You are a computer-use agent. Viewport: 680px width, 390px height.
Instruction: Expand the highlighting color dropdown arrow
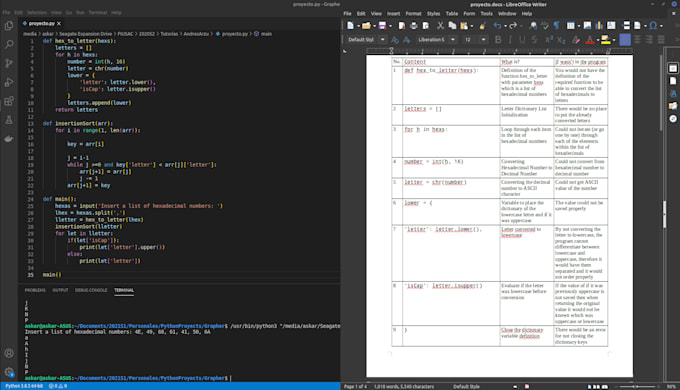coord(614,40)
